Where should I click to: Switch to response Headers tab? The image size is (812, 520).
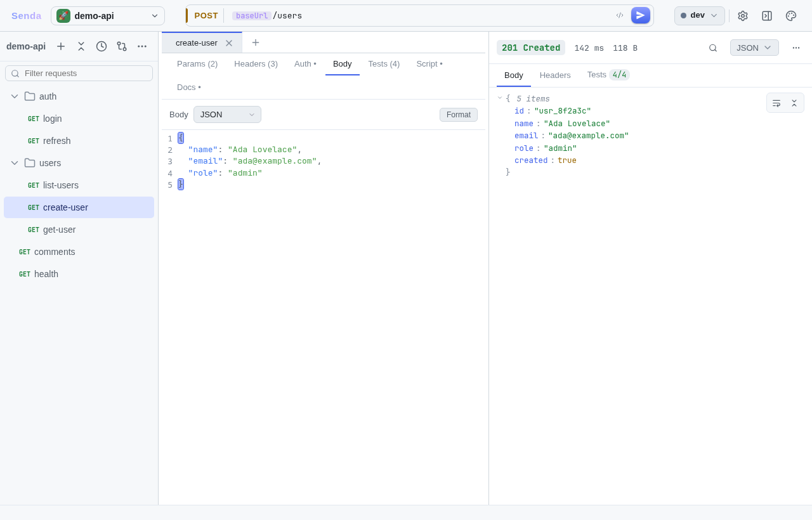coord(555,75)
